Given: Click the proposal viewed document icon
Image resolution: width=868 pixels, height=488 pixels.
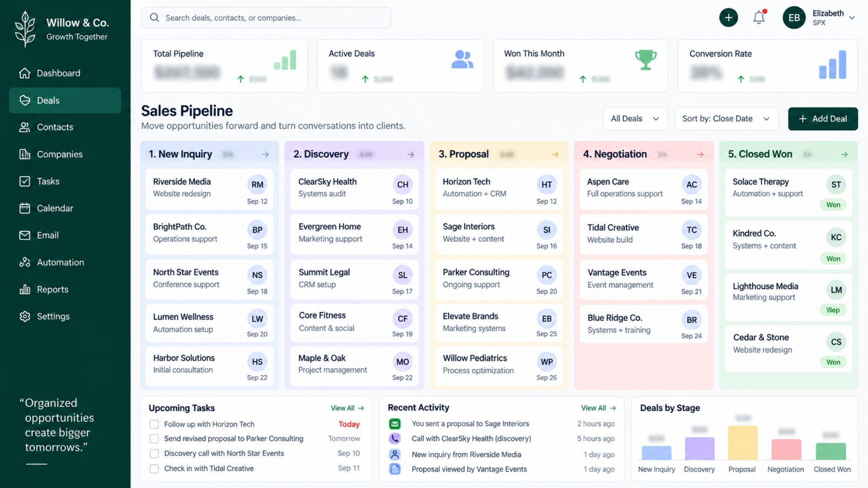Looking at the screenshot, I should coord(395,469).
